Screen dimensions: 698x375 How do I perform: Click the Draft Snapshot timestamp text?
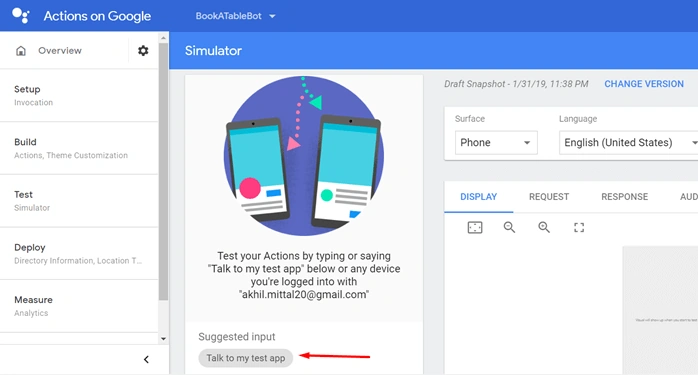pos(516,84)
